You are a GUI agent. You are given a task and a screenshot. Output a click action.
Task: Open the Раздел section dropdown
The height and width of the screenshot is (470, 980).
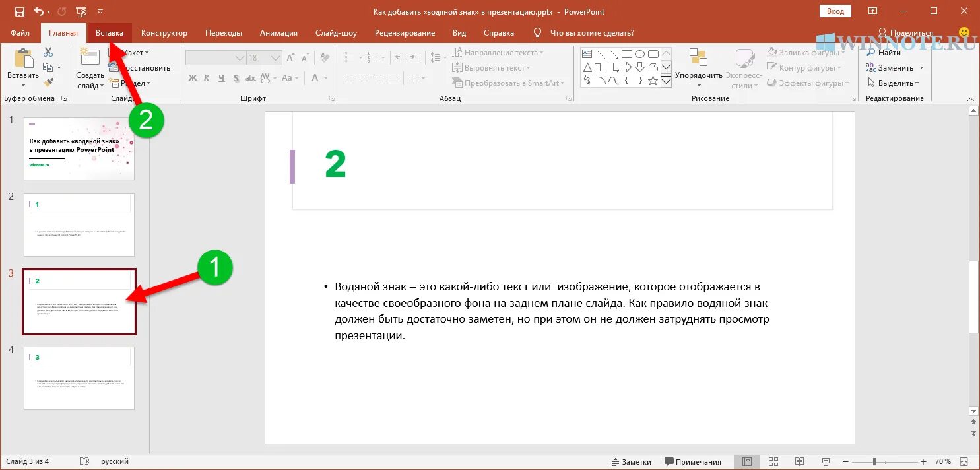131,83
